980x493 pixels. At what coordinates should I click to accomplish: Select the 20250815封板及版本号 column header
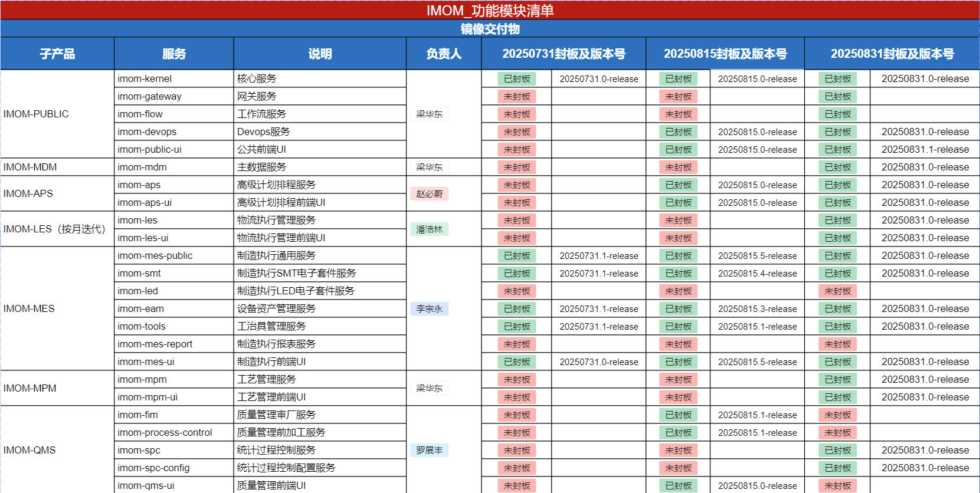coord(725,54)
